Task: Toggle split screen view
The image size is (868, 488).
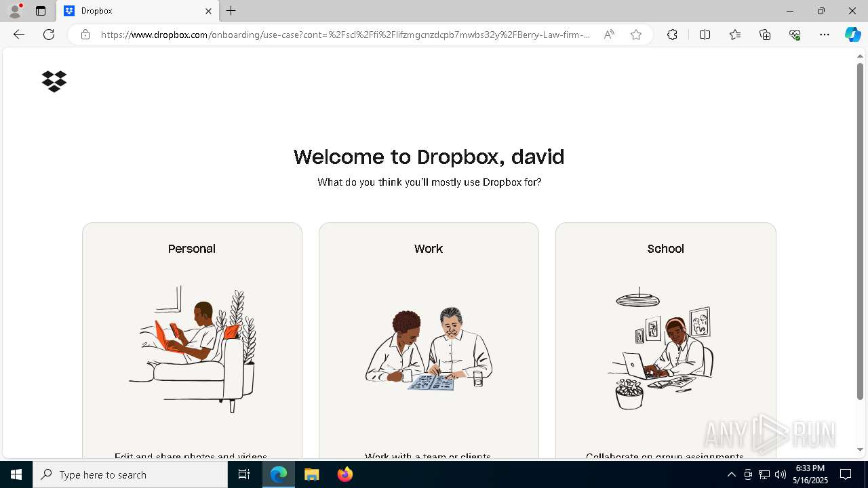Action: pyautogui.click(x=705, y=35)
